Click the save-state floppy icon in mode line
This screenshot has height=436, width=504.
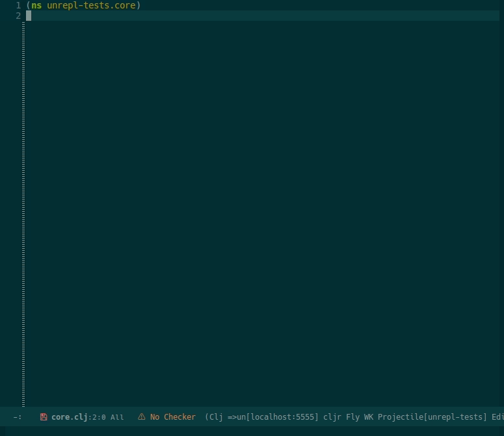tap(44, 417)
